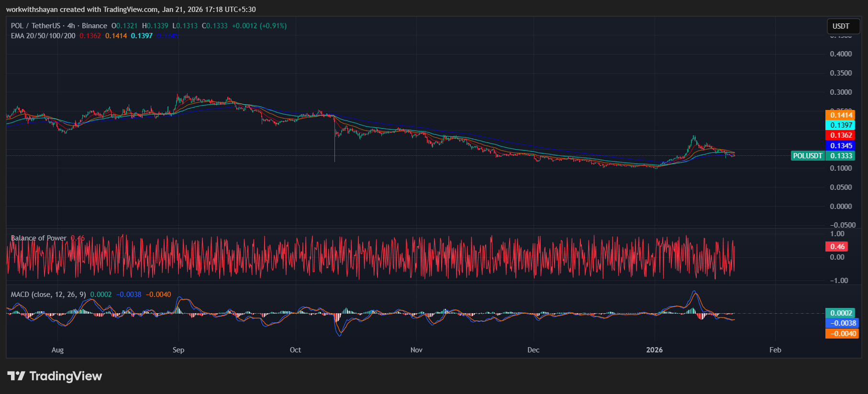Click the blue −0.0038 MACD value tag
868x394 pixels.
(841, 323)
